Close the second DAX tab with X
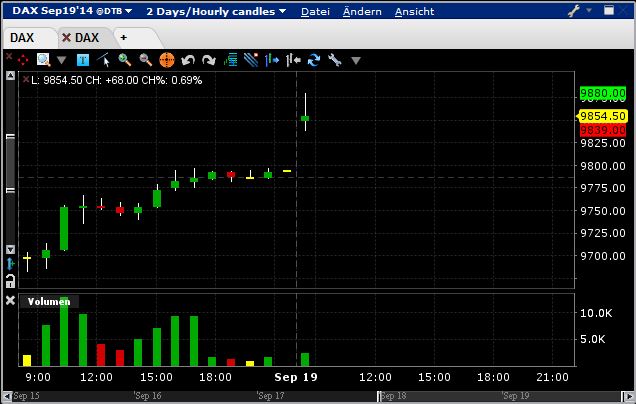 pos(66,38)
